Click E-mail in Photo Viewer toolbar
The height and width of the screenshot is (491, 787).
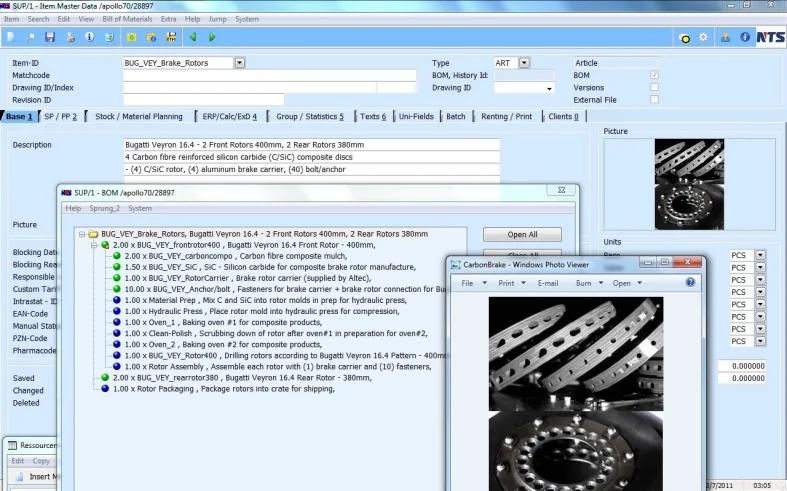click(x=548, y=283)
